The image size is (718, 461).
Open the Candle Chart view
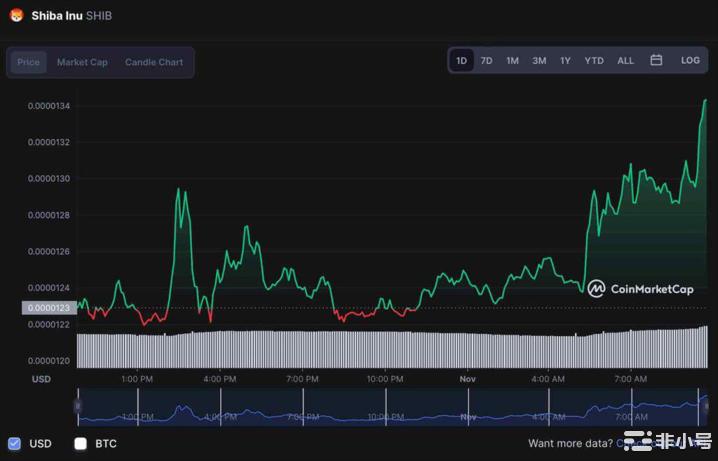(x=154, y=62)
